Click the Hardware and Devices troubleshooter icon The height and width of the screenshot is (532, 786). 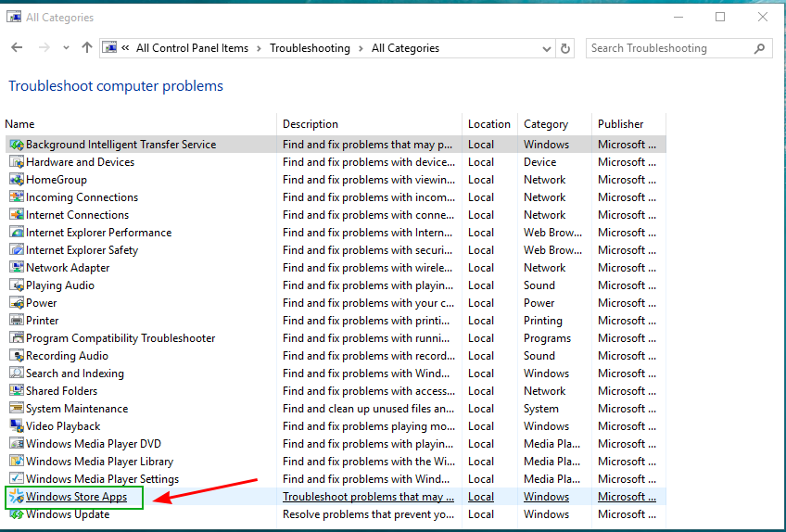tap(17, 162)
